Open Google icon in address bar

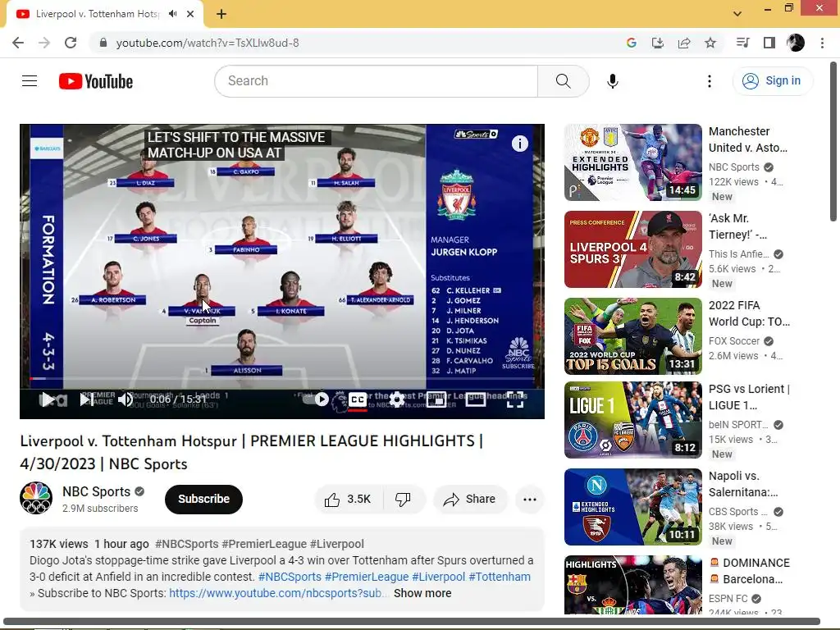[x=631, y=43]
